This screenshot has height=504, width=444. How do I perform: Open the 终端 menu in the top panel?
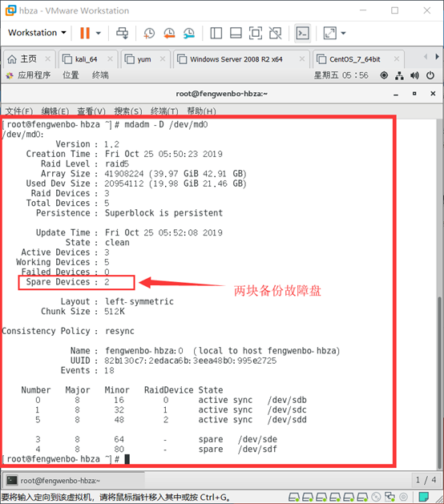pyautogui.click(x=100, y=75)
